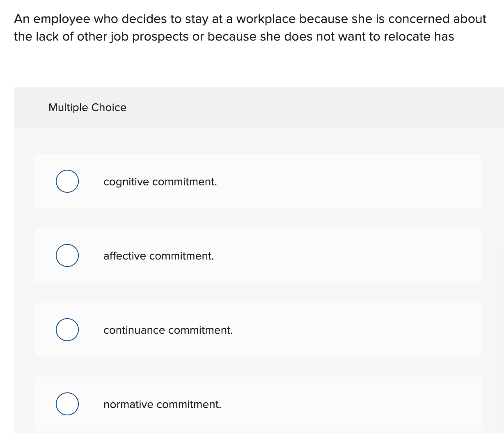Mark the affective commitment choice as selected
Screen dimensions: 504x433
click(x=67, y=255)
